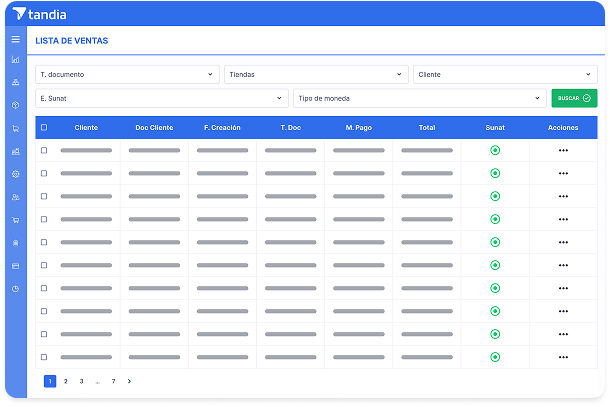Image resolution: width=610 pixels, height=407 pixels.
Task: Sort by the Total column header
Action: coord(427,128)
